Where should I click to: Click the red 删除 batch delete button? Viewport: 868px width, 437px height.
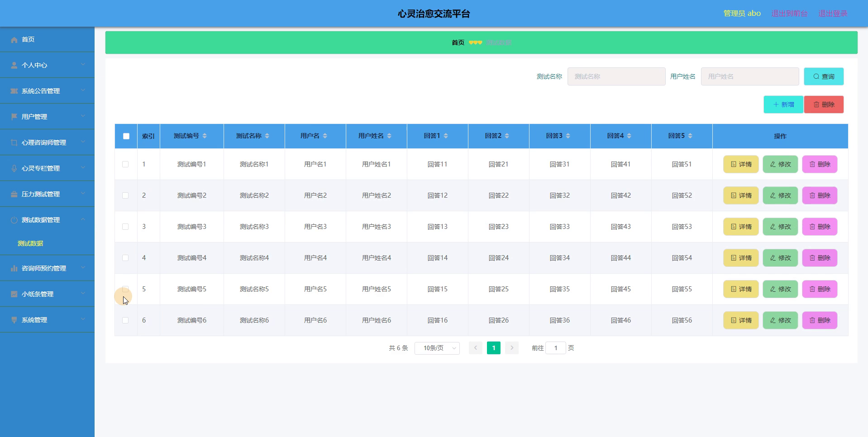point(824,104)
